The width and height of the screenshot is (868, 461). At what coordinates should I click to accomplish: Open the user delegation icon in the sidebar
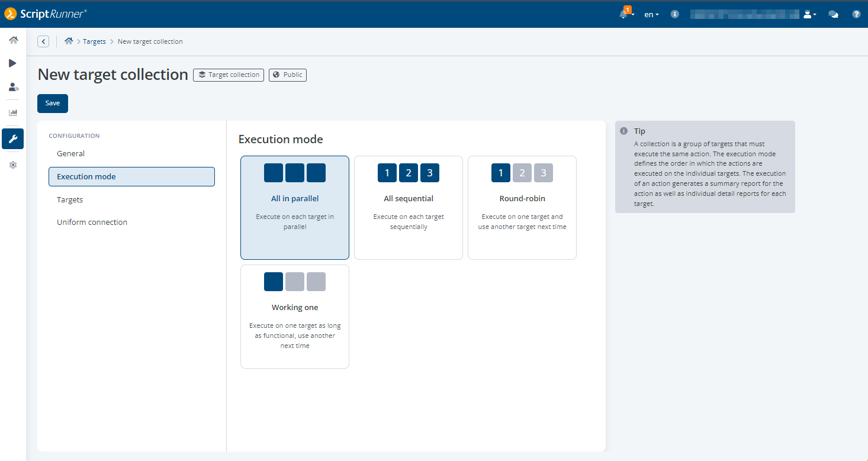click(x=13, y=87)
